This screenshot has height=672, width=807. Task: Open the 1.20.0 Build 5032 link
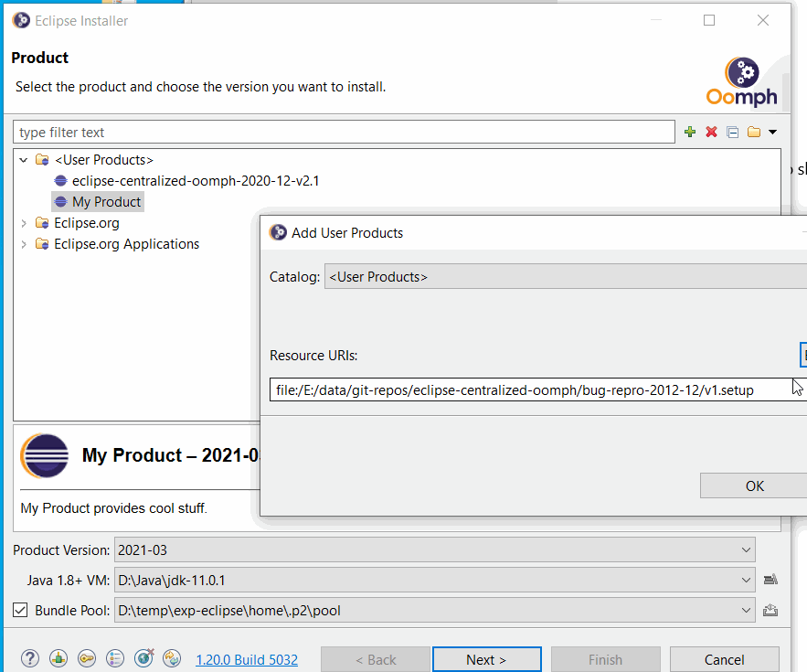point(247,659)
